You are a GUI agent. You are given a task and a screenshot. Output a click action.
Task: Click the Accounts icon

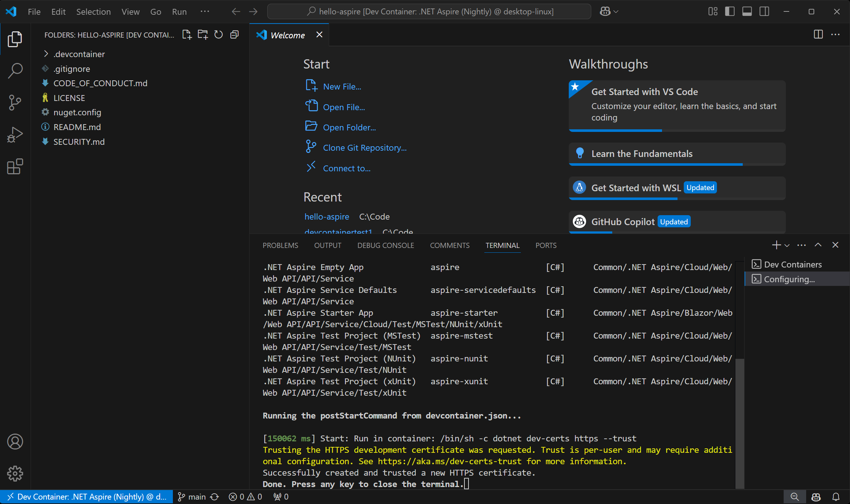click(x=15, y=441)
